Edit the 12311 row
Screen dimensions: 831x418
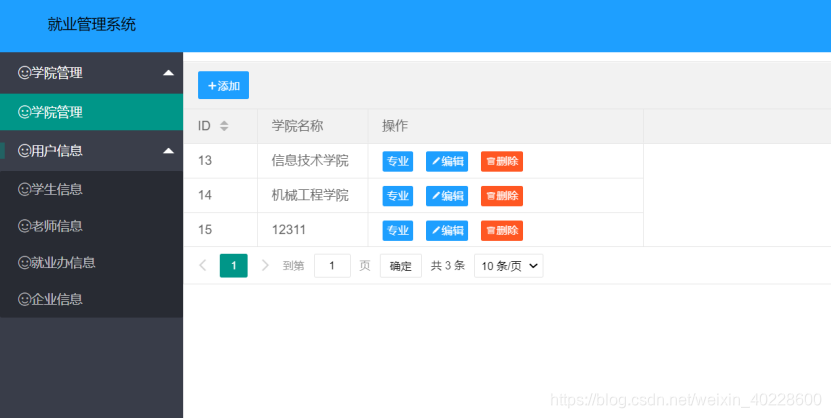click(447, 230)
